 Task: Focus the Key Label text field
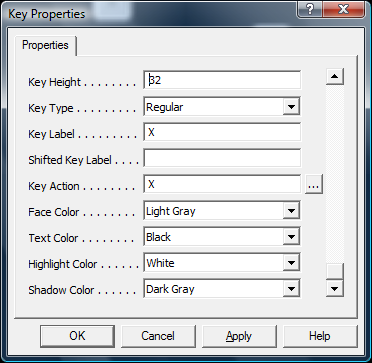coord(222,132)
